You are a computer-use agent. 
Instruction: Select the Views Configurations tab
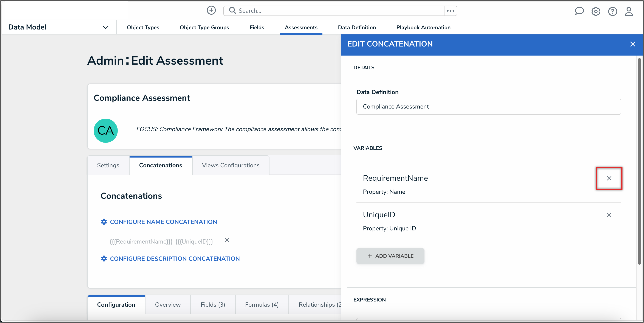[231, 165]
